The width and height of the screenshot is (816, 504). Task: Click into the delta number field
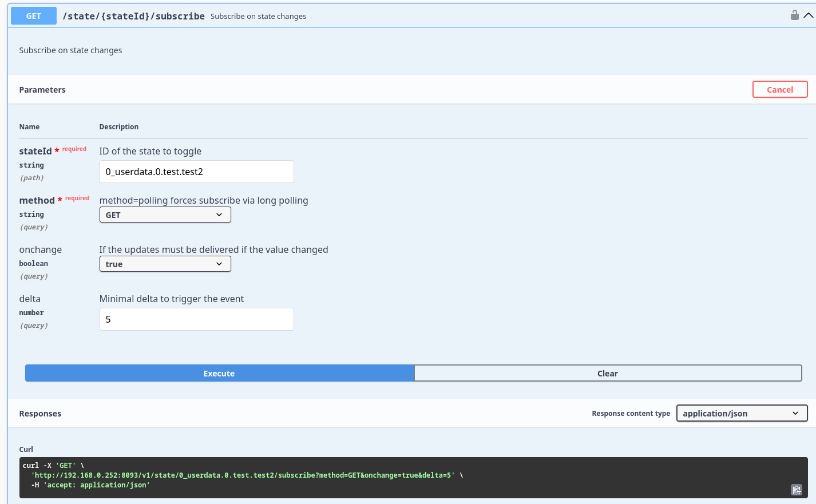pyautogui.click(x=196, y=319)
